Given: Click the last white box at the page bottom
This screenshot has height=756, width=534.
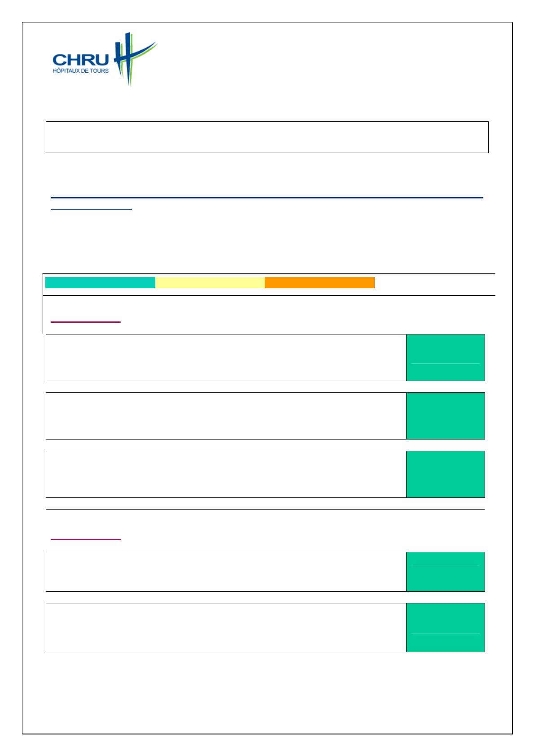Looking at the screenshot, I should pyautogui.click(x=226, y=627).
